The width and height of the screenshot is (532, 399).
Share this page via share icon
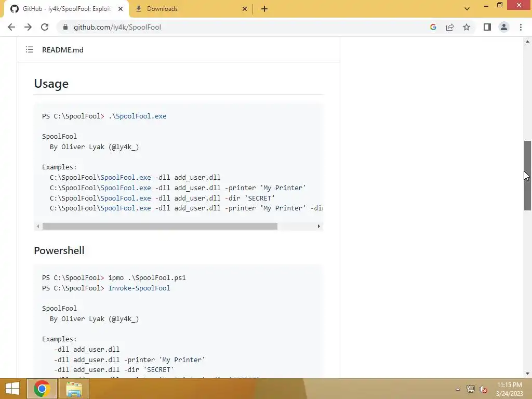coord(450,27)
